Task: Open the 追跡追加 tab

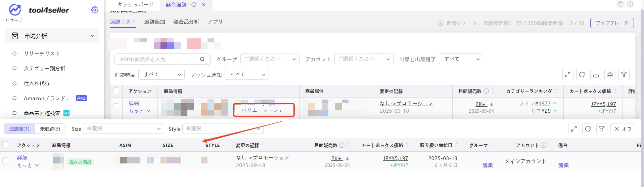Action: (x=155, y=22)
